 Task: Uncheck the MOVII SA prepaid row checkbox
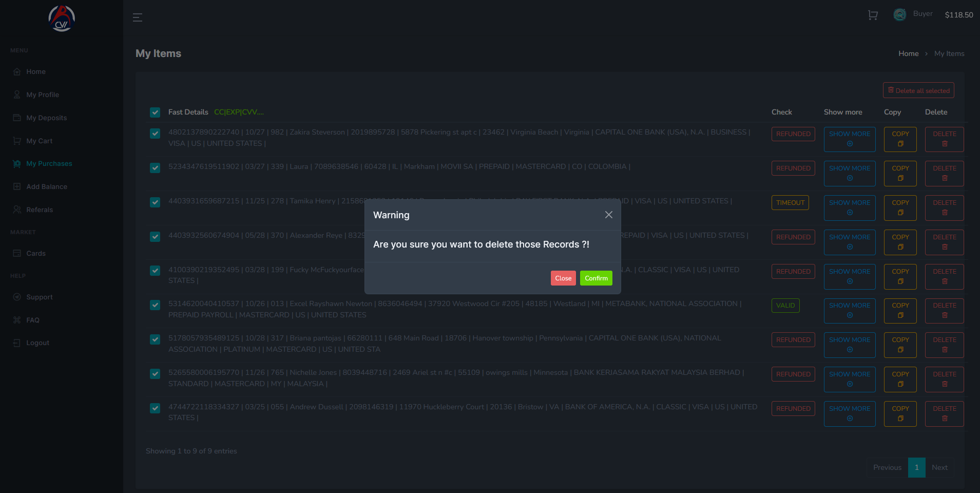click(x=155, y=168)
